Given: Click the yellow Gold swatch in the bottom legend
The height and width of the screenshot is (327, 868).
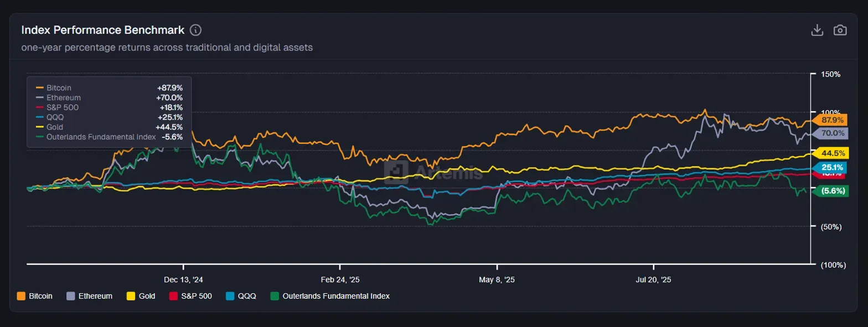Looking at the screenshot, I should point(131,296).
